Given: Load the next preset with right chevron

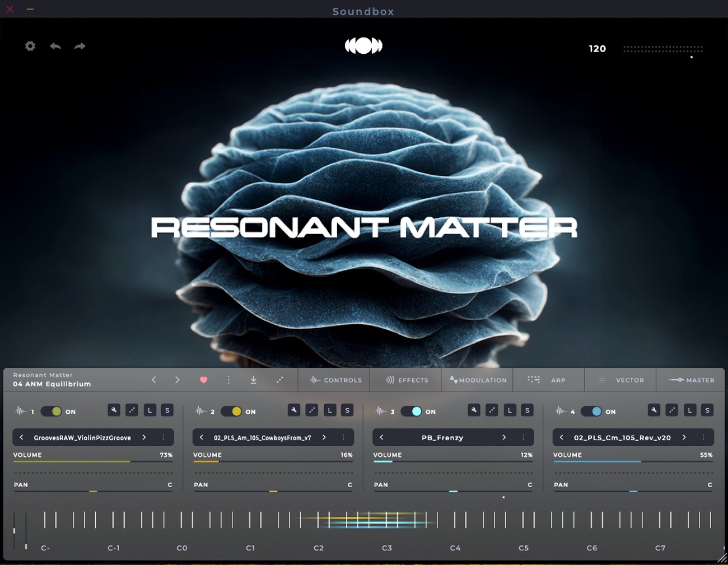Looking at the screenshot, I should [178, 380].
